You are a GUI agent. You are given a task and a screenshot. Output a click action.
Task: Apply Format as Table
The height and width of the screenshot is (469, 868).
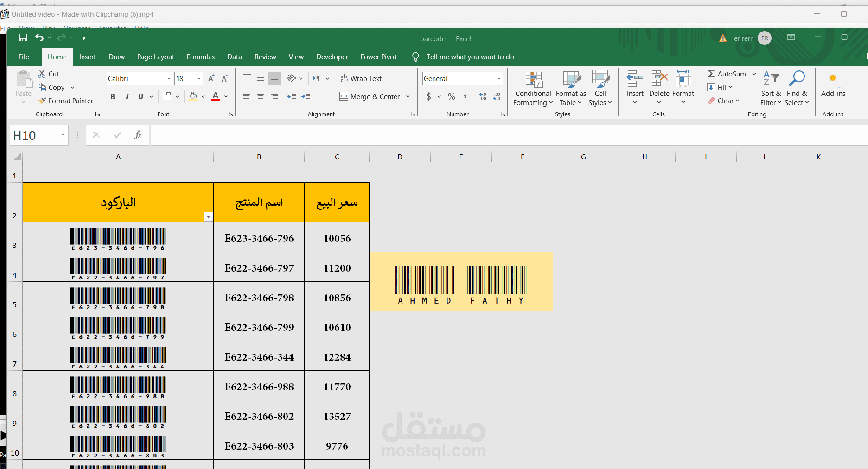tap(570, 88)
